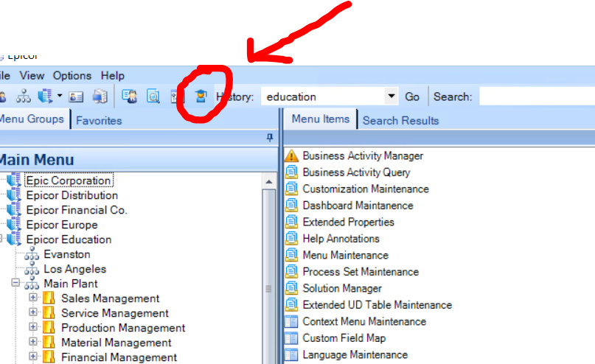The height and width of the screenshot is (364, 595).
Task: Open the company selector dropdown arrow
Action: (60, 96)
